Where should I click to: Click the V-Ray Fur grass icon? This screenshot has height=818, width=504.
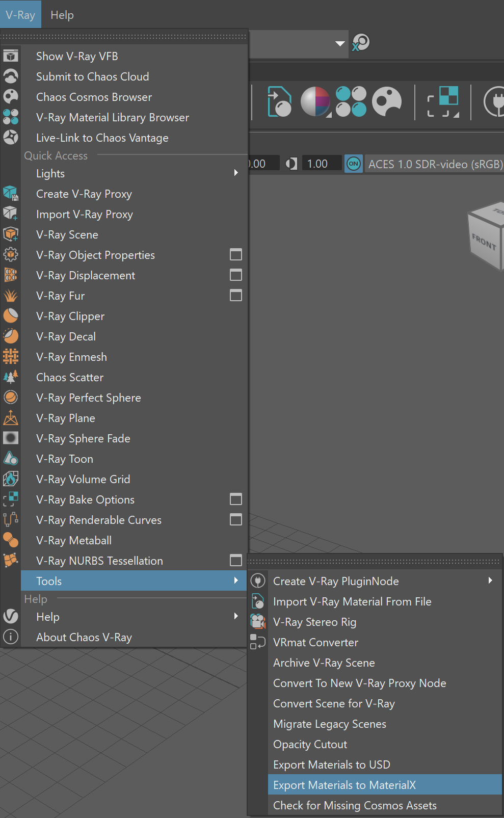pos(11,295)
